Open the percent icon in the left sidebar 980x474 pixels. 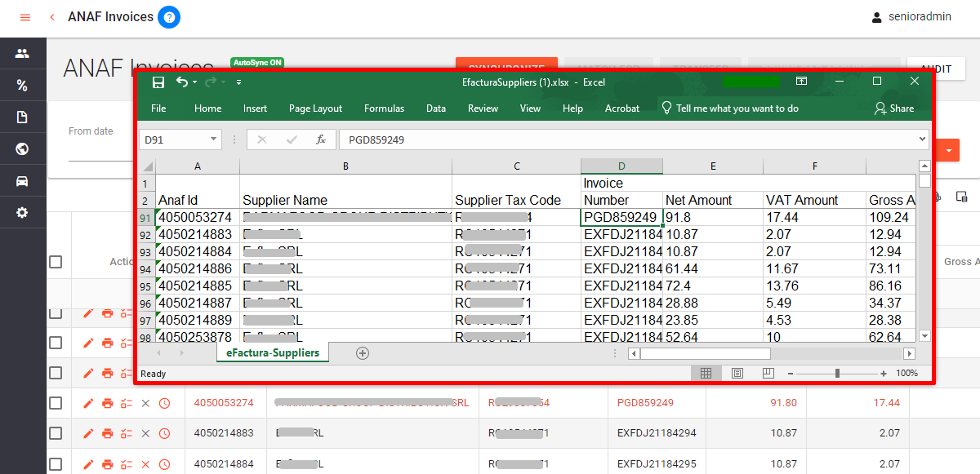tap(22, 86)
